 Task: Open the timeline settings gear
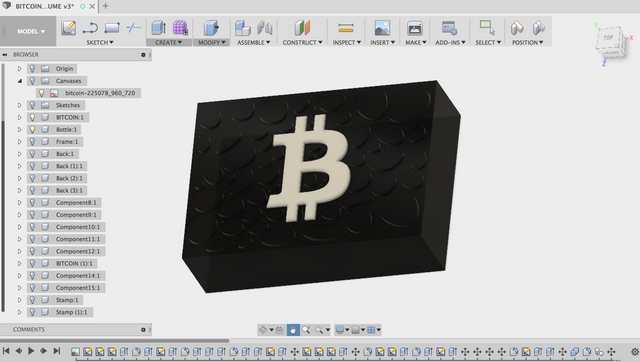click(635, 351)
